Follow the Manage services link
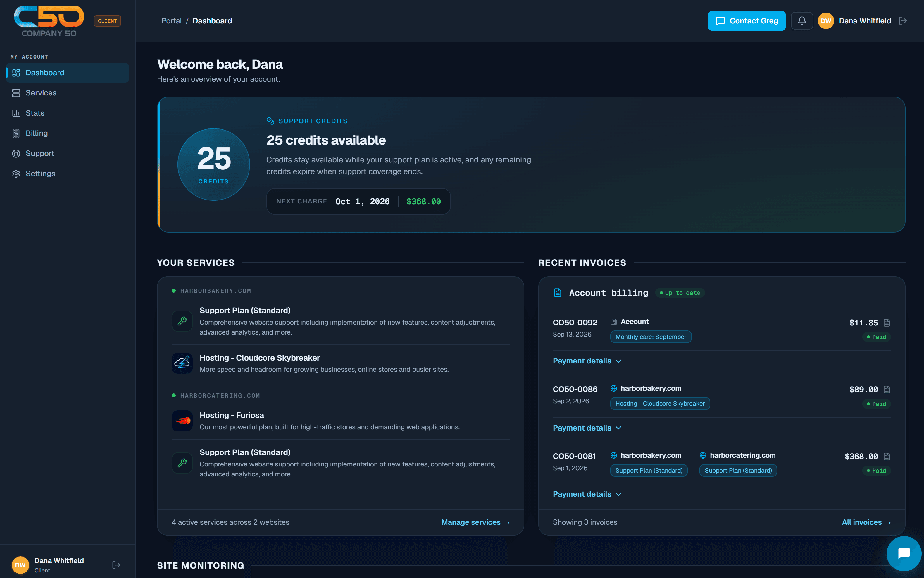 [475, 522]
